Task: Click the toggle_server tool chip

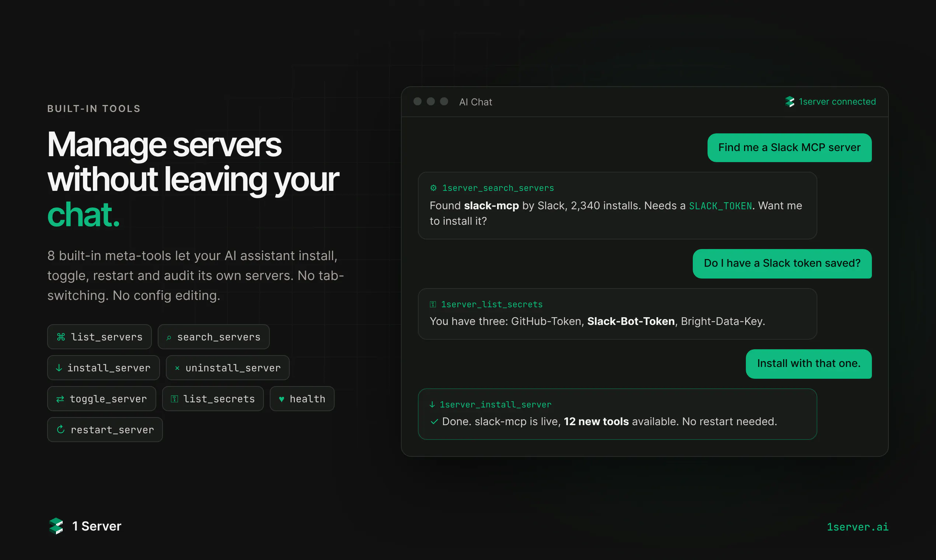Action: tap(102, 399)
